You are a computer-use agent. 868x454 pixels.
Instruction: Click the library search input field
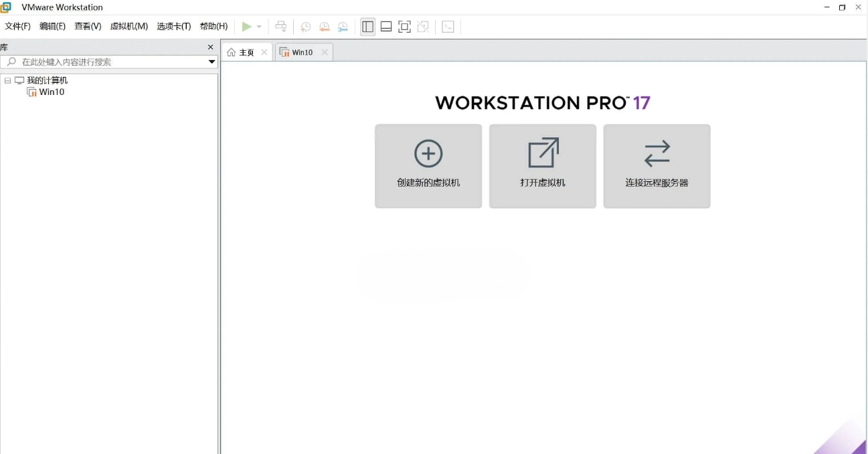(x=109, y=62)
